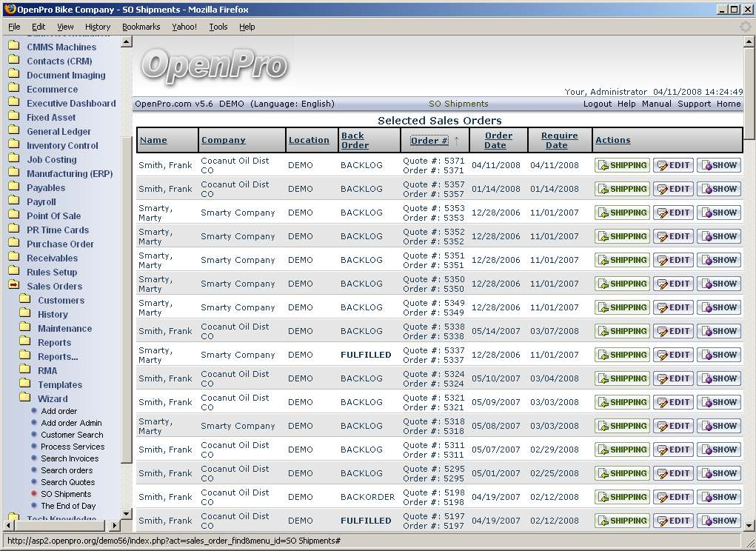Open the Manual link in header
The image size is (756, 551).
(x=656, y=104)
